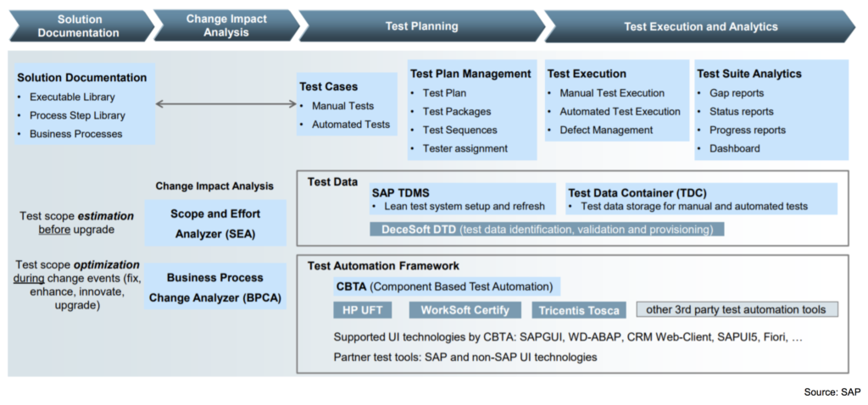This screenshot has width=868, height=405.
Task: Click Defect Management under Test Execution
Action: coord(606,130)
